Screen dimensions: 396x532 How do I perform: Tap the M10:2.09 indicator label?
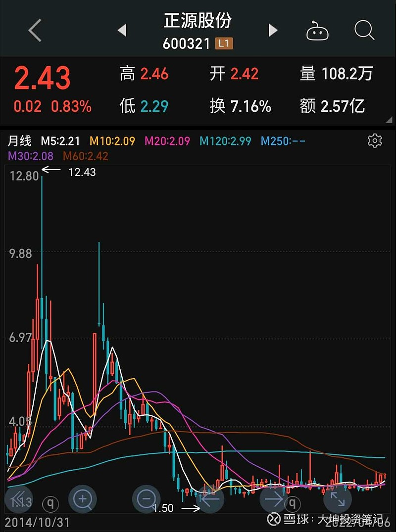112,141
